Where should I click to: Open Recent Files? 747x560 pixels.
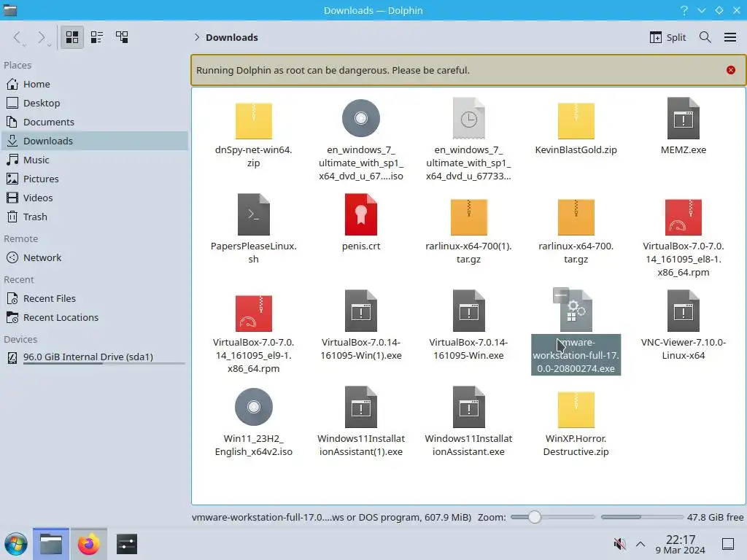[x=94, y=298]
